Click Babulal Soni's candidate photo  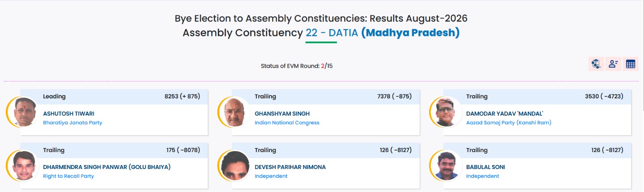pos(447,166)
